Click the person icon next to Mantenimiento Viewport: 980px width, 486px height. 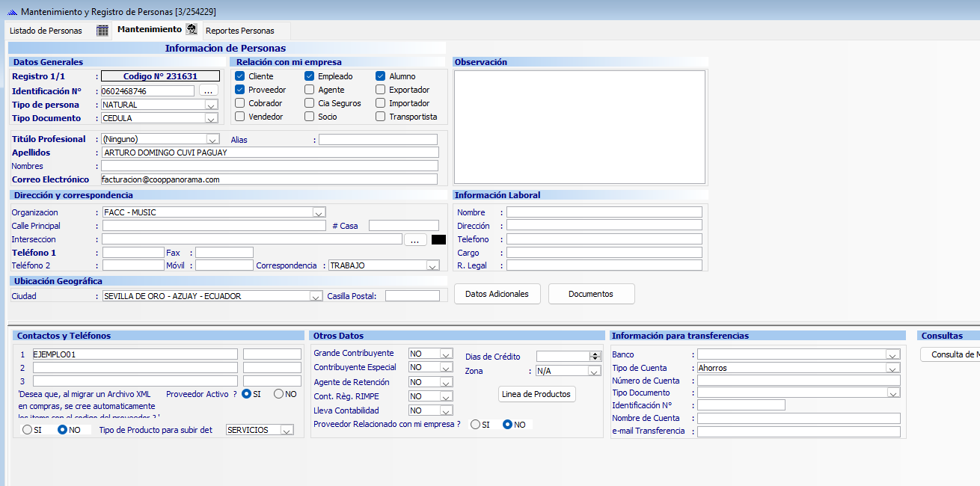(192, 30)
